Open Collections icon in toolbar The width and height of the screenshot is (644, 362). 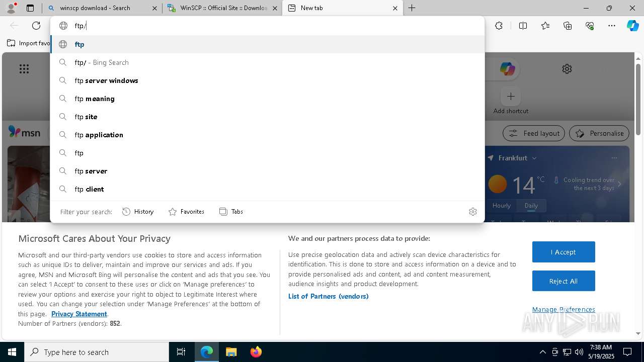point(568,26)
